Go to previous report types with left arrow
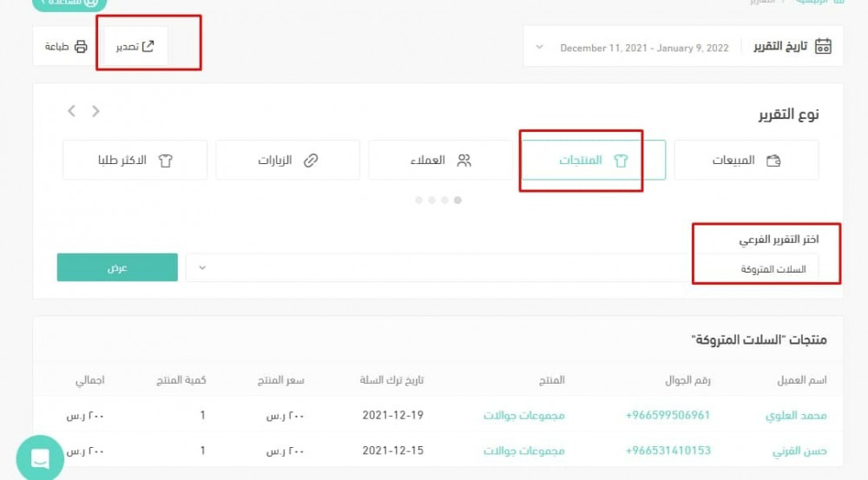The height and width of the screenshot is (480, 868). click(x=72, y=111)
